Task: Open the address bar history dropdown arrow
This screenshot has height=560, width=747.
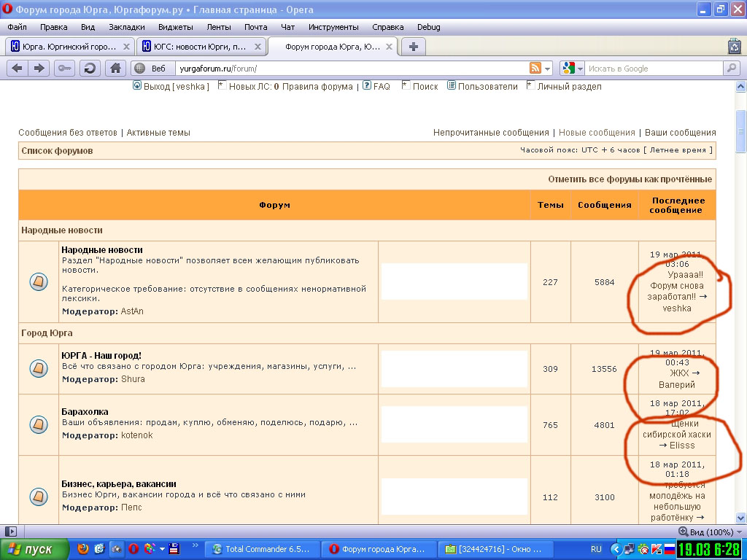Action: point(548,68)
